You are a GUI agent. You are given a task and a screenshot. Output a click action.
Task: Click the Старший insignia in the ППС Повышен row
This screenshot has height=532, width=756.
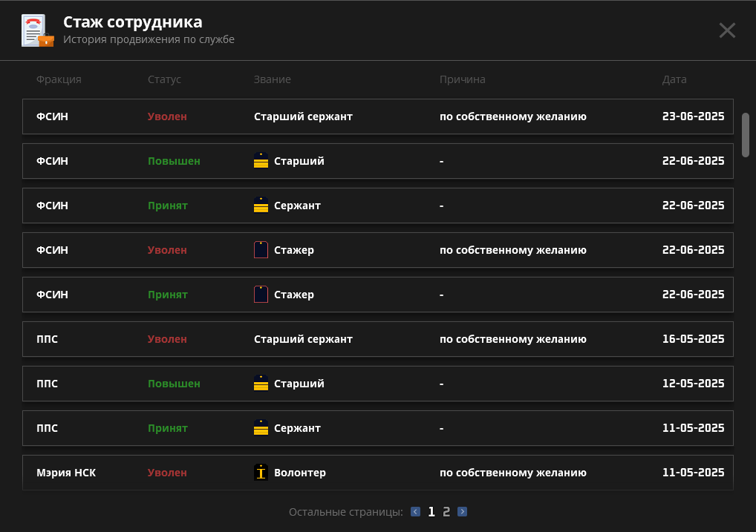coord(261,384)
